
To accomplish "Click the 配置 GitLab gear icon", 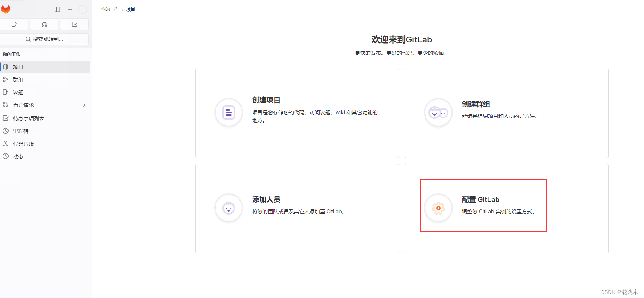I will [x=438, y=208].
